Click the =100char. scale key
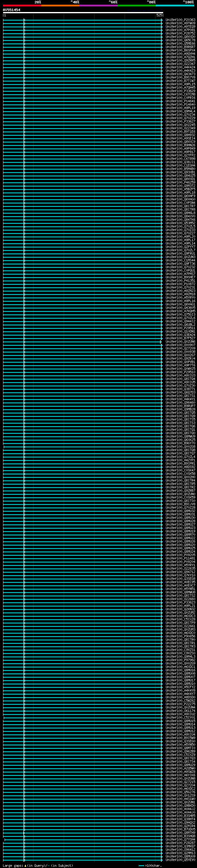This screenshot has width=197, height=868. tap(150, 866)
